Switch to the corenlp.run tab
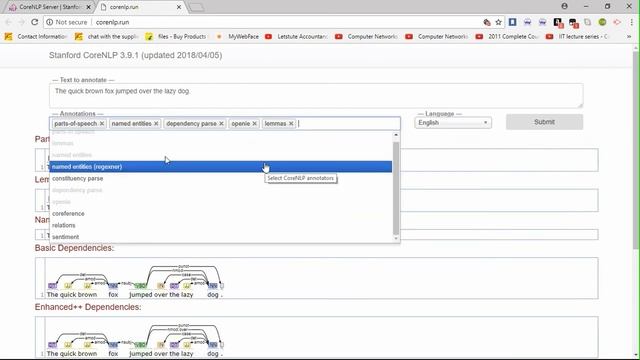The width and height of the screenshot is (640, 360). [139, 7]
